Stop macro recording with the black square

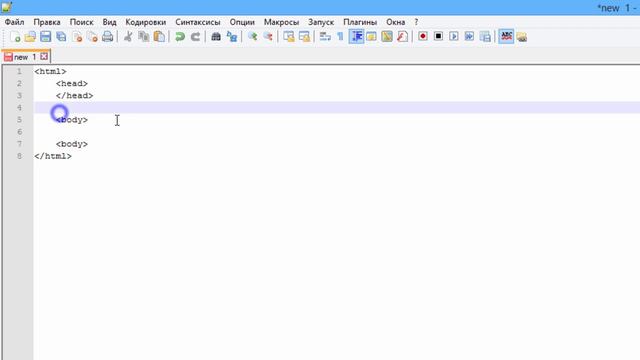coord(438,37)
